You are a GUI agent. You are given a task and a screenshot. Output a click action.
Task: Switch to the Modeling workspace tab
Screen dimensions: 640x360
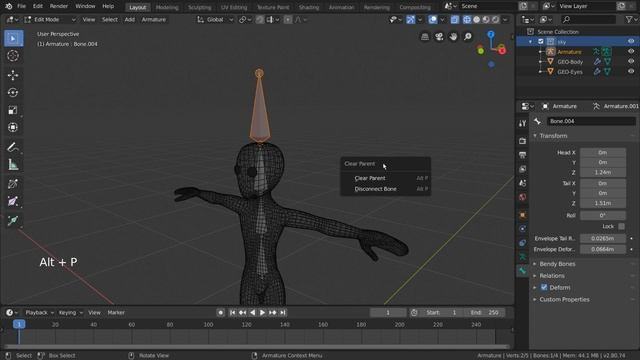coord(167,7)
